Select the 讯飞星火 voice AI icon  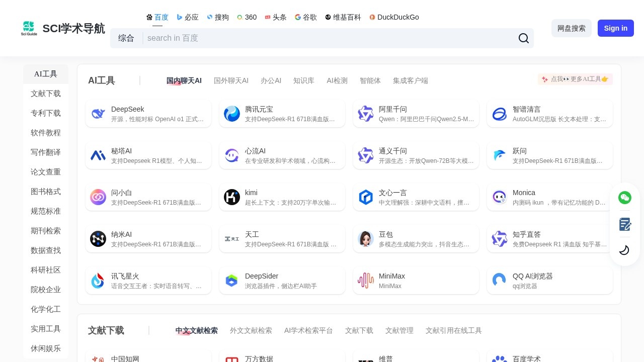pyautogui.click(x=98, y=280)
